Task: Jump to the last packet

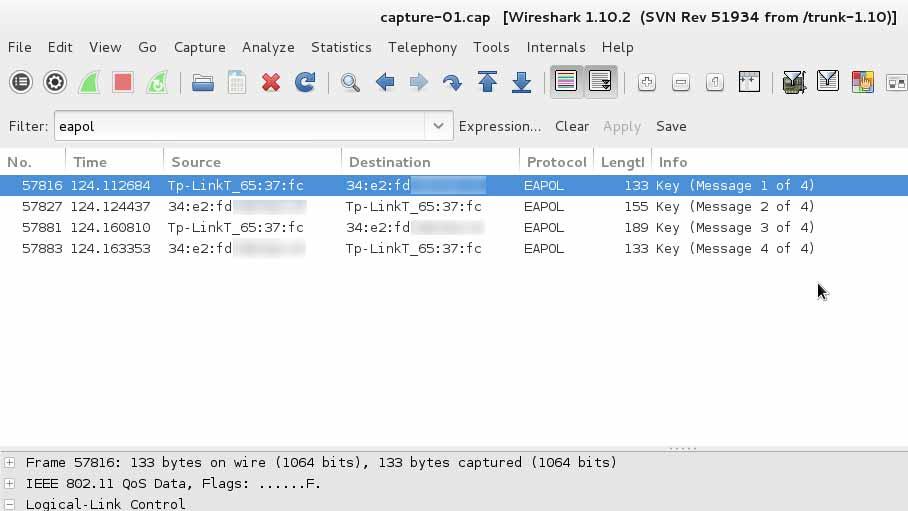Action: (x=521, y=82)
